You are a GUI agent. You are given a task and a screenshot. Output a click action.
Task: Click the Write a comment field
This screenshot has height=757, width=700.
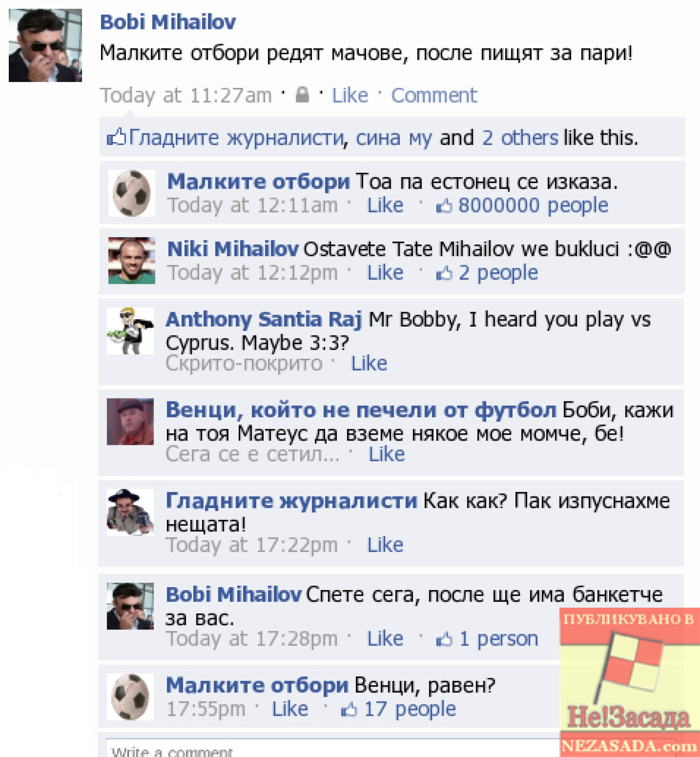click(333, 748)
